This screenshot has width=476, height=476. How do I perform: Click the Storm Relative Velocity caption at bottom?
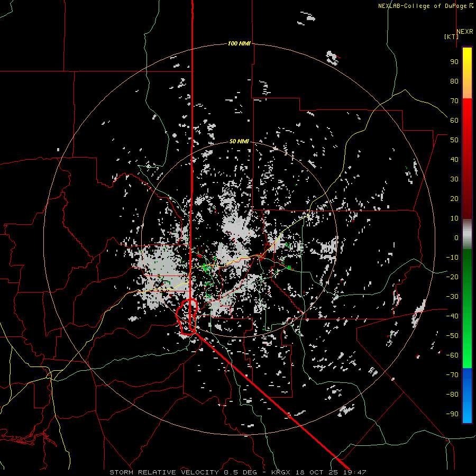(x=237, y=472)
